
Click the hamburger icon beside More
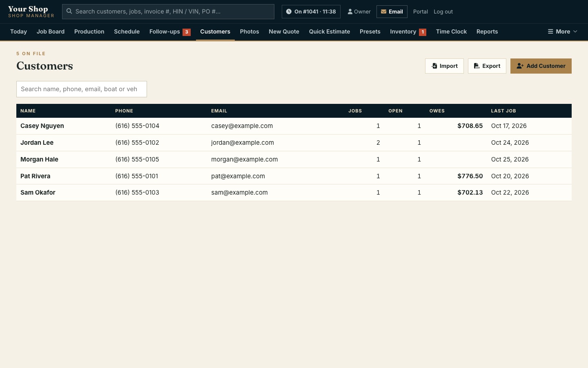[x=550, y=31]
